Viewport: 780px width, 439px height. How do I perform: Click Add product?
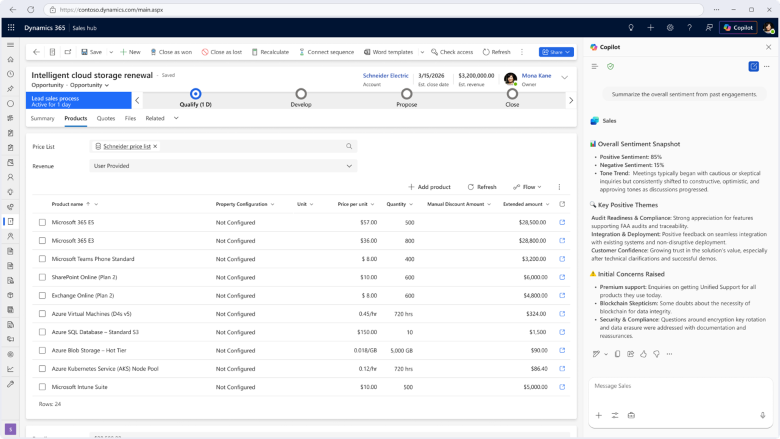[x=429, y=187]
